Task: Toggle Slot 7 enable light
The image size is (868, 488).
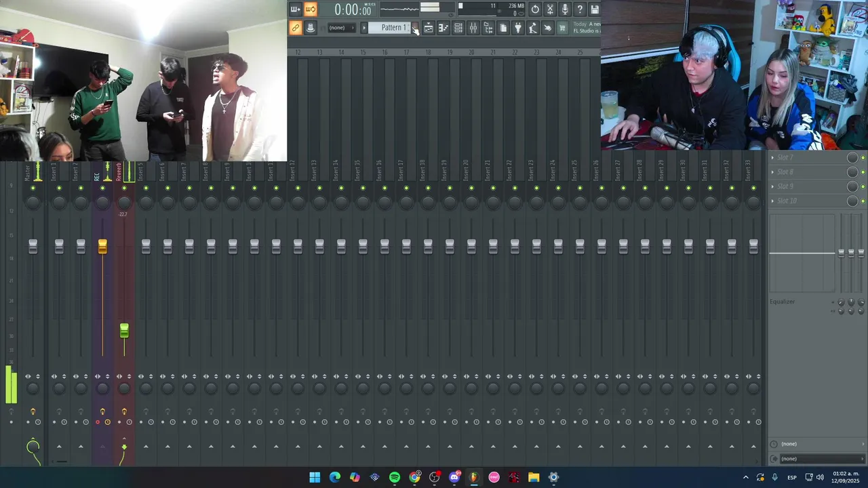Action: pos(863,158)
